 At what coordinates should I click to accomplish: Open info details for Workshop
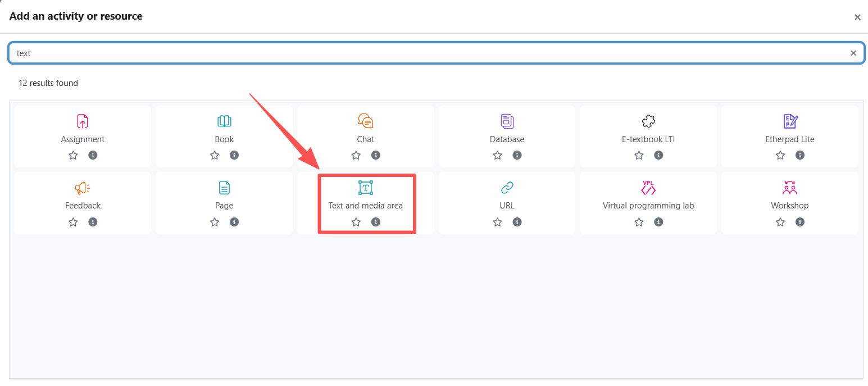800,222
